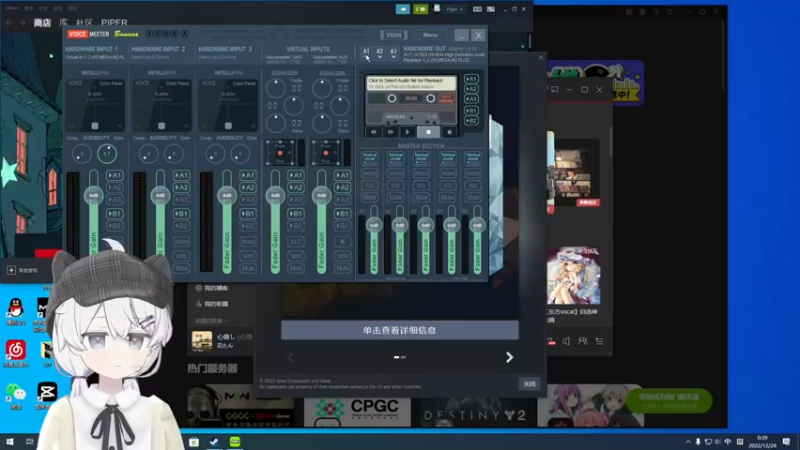Mute the Voicemeeter AUX virtual input

click(x=342, y=268)
